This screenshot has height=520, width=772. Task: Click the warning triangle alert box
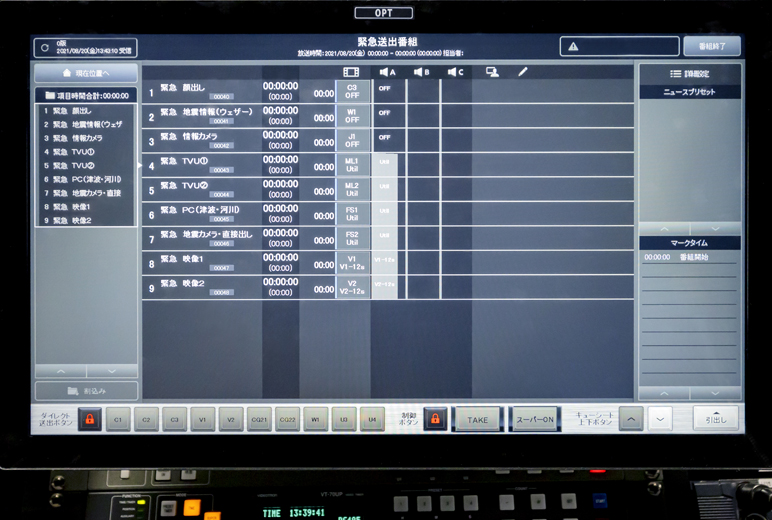(618, 47)
